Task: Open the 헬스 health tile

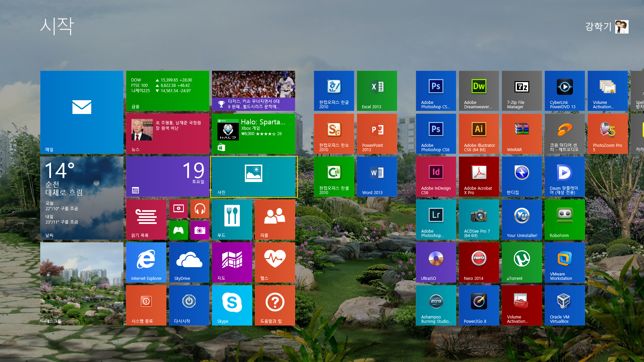Action: [275, 262]
